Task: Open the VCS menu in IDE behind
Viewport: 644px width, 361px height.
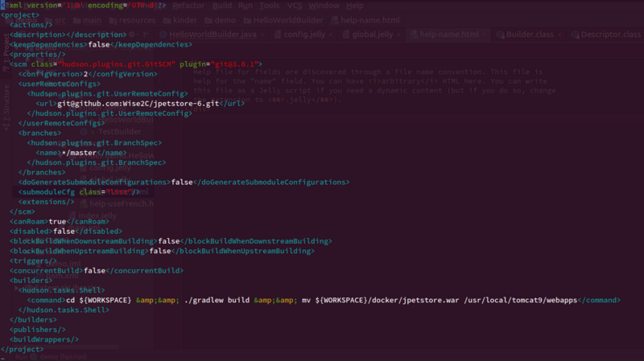Action: coord(294,6)
